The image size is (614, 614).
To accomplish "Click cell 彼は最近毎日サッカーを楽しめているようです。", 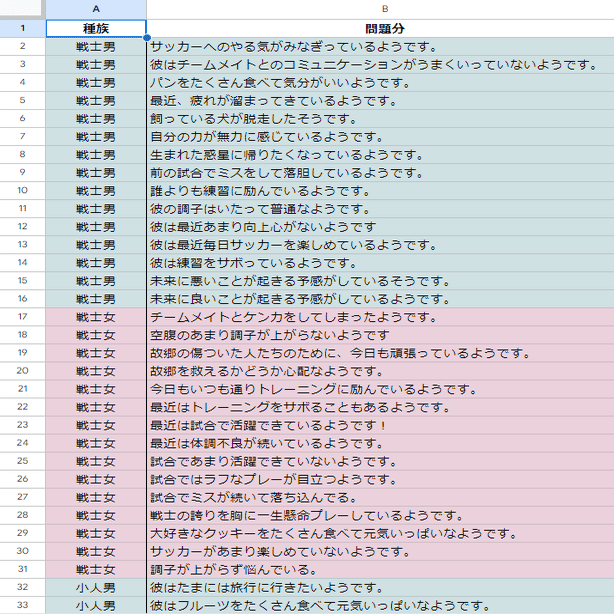I will click(380, 245).
